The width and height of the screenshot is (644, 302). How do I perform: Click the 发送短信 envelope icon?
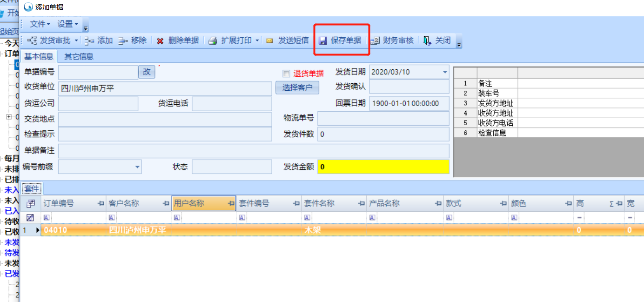pyautogui.click(x=269, y=41)
